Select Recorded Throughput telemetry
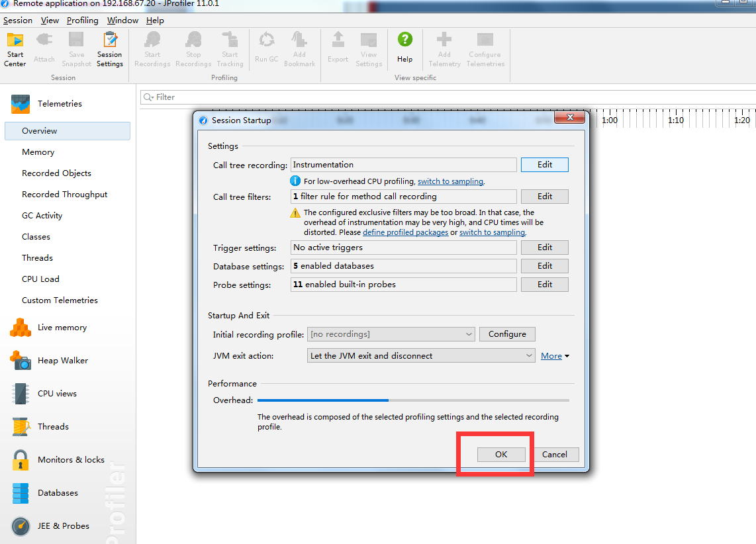The width and height of the screenshot is (756, 544). [65, 195]
